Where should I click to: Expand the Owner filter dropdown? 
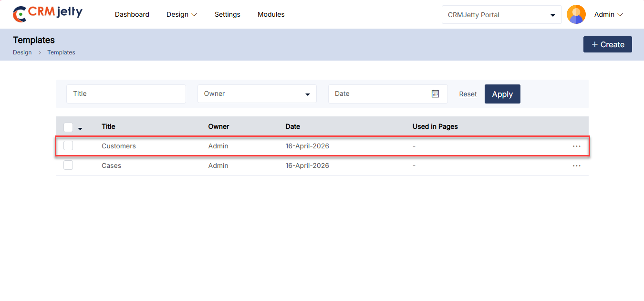[x=257, y=94]
